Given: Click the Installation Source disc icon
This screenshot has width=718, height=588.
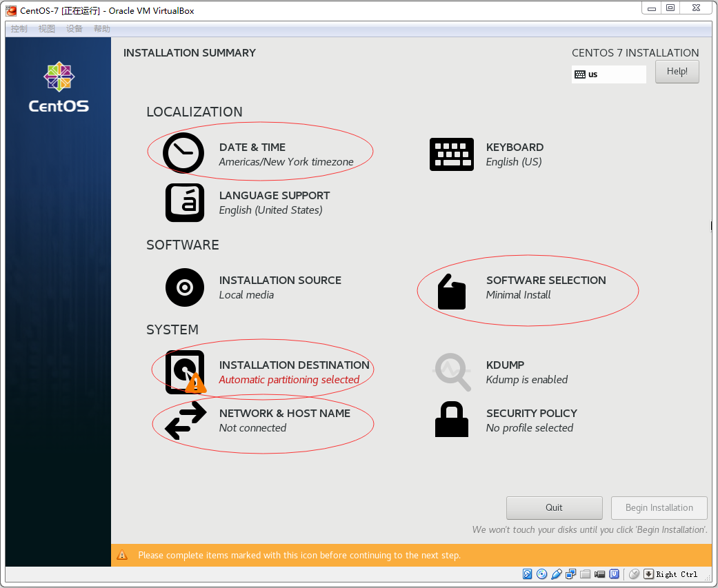Looking at the screenshot, I should (x=185, y=287).
